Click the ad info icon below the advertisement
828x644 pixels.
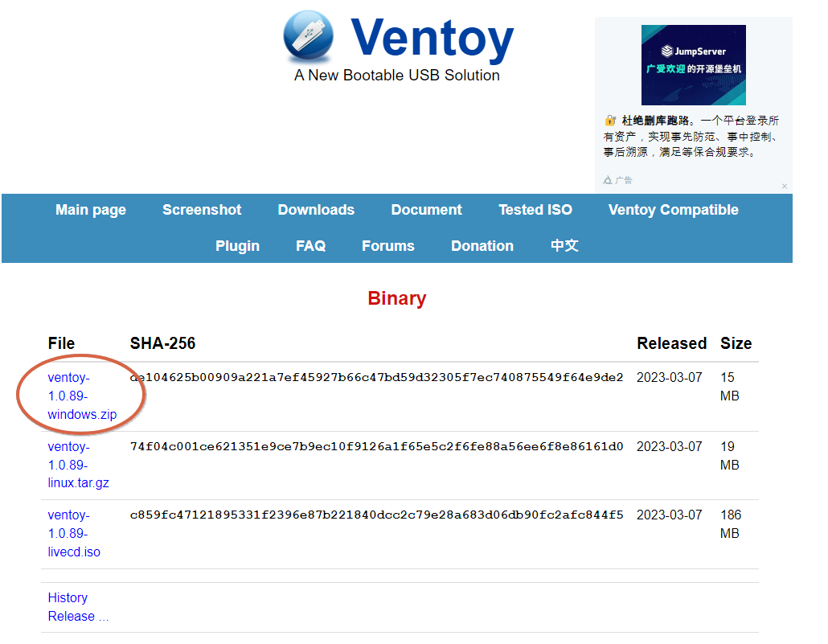pos(608,180)
